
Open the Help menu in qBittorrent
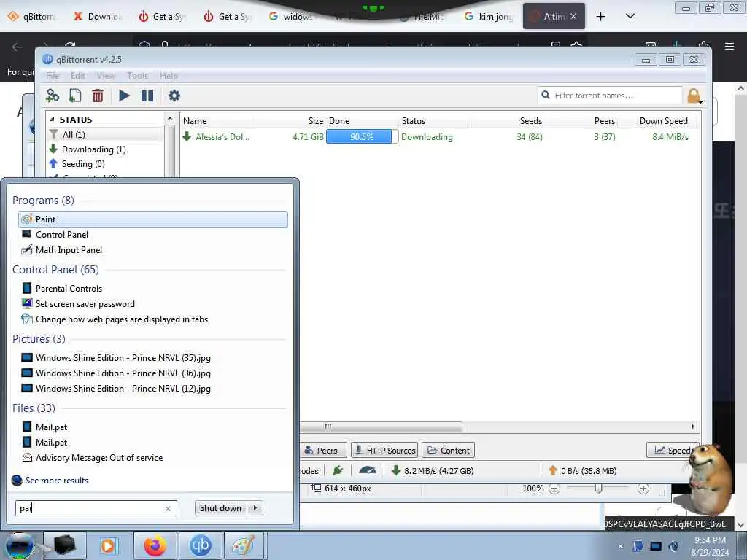(x=169, y=76)
